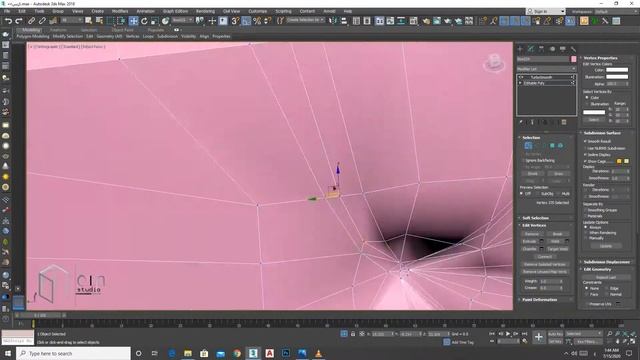Click the Remove button in Edit Vertices
The width and height of the screenshot is (640, 360).
click(x=531, y=234)
